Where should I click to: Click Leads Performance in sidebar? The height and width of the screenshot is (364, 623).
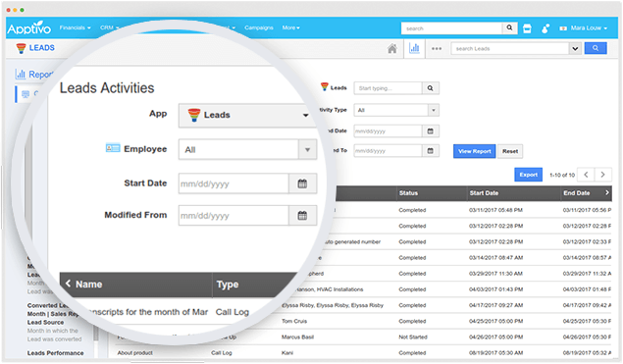click(55, 353)
